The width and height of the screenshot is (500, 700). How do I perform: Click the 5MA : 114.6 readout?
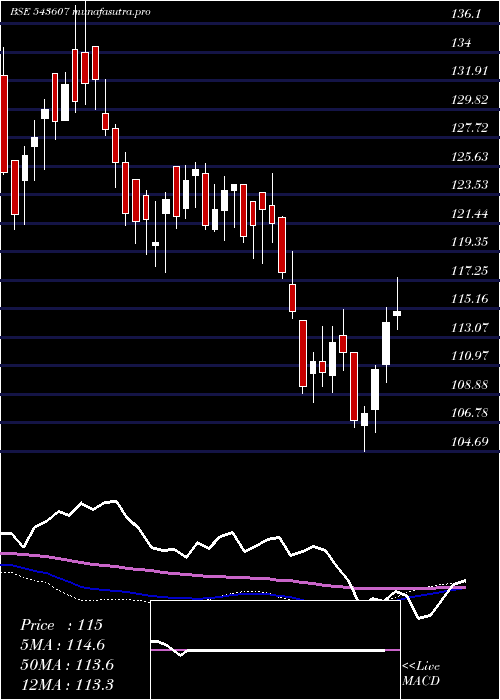click(63, 645)
